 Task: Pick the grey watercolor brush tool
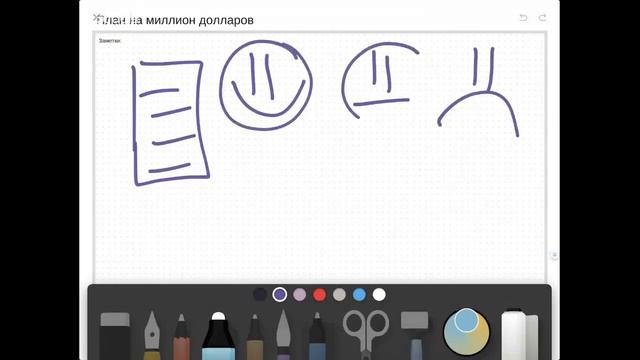pyautogui.click(x=283, y=335)
